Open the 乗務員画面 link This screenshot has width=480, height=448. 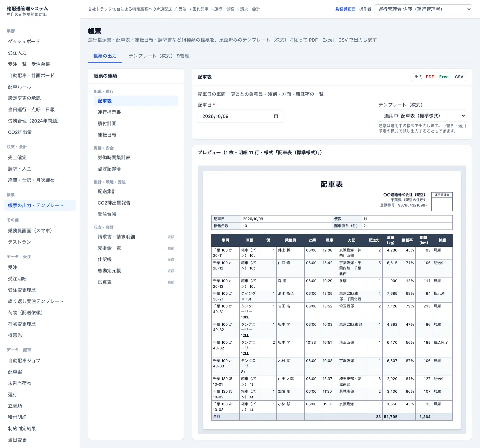(x=345, y=9)
